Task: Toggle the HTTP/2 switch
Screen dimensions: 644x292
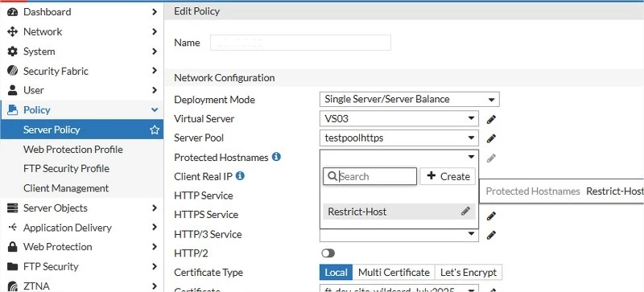Action: point(328,253)
